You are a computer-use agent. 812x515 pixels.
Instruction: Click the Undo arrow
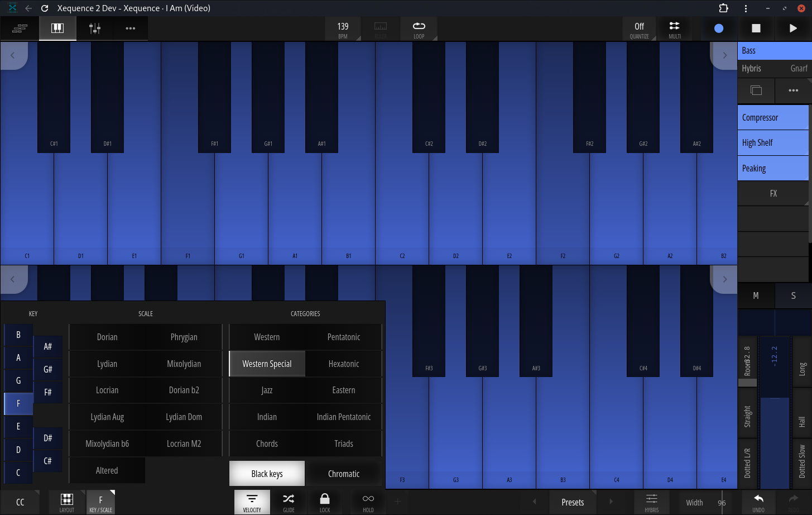coord(758,502)
